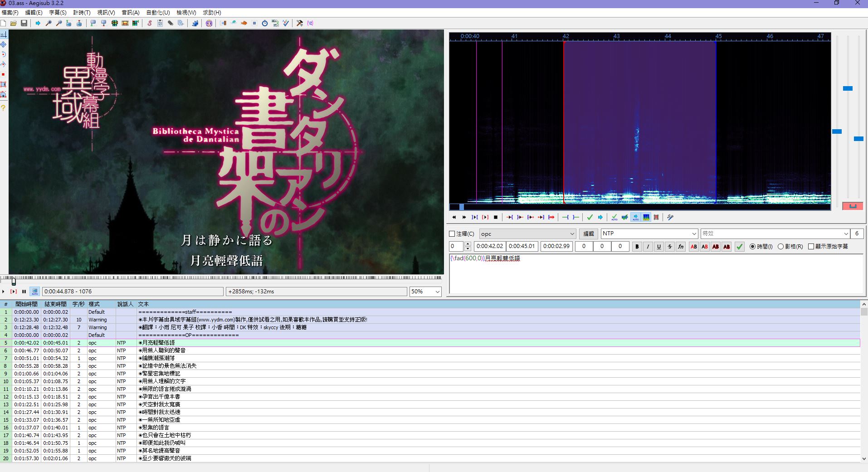Open the 求助(H) menu

point(212,13)
